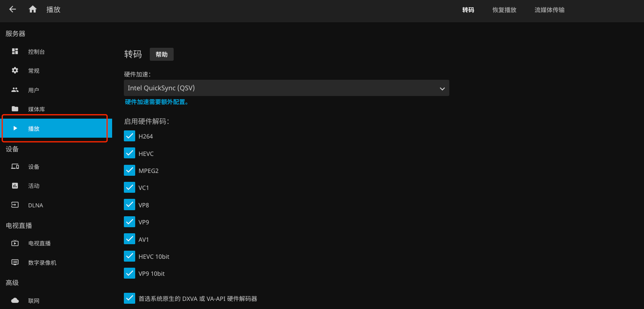Image resolution: width=644 pixels, height=309 pixels.
Task: Switch to the 流媒体传输 tab
Action: 549,10
